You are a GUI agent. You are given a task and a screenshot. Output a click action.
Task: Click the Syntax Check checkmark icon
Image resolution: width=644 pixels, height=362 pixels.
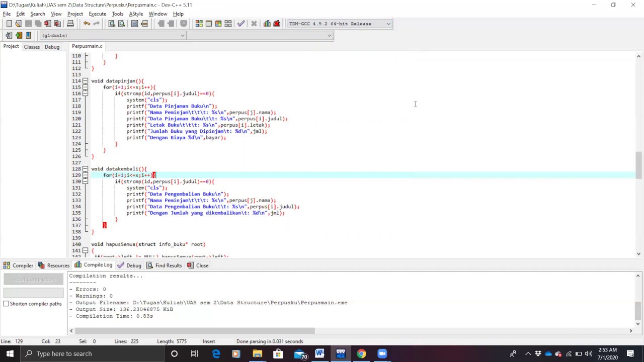click(x=241, y=24)
